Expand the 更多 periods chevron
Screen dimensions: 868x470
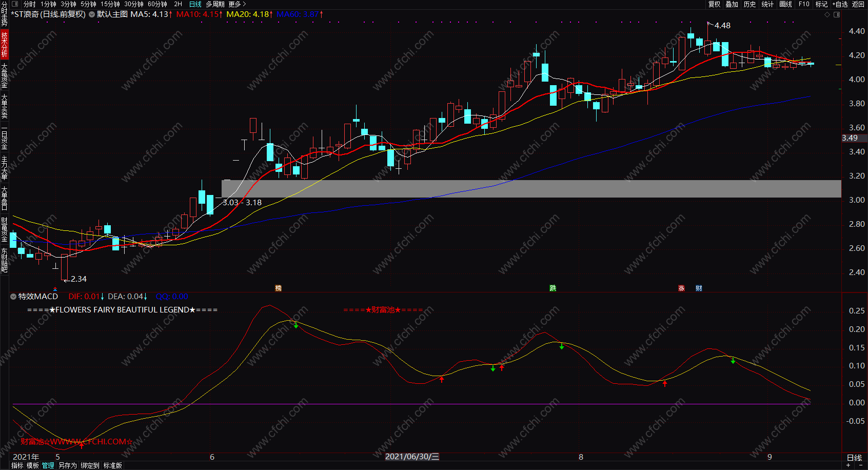[x=244, y=4]
